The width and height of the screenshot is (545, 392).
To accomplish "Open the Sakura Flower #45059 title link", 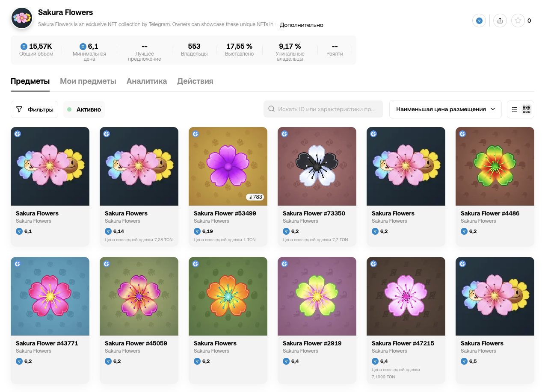I will pyautogui.click(x=136, y=343).
